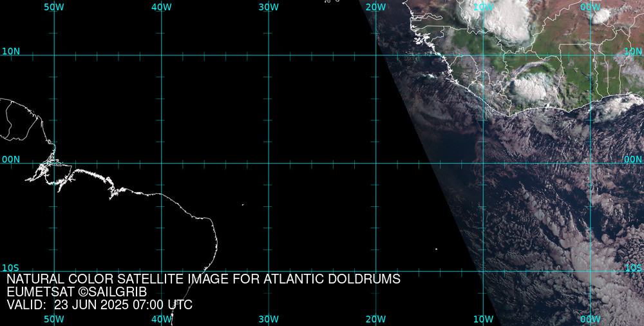Click the 30W longitude label along the bottom edge
Screen dimensions: 644x326
click(269, 319)
